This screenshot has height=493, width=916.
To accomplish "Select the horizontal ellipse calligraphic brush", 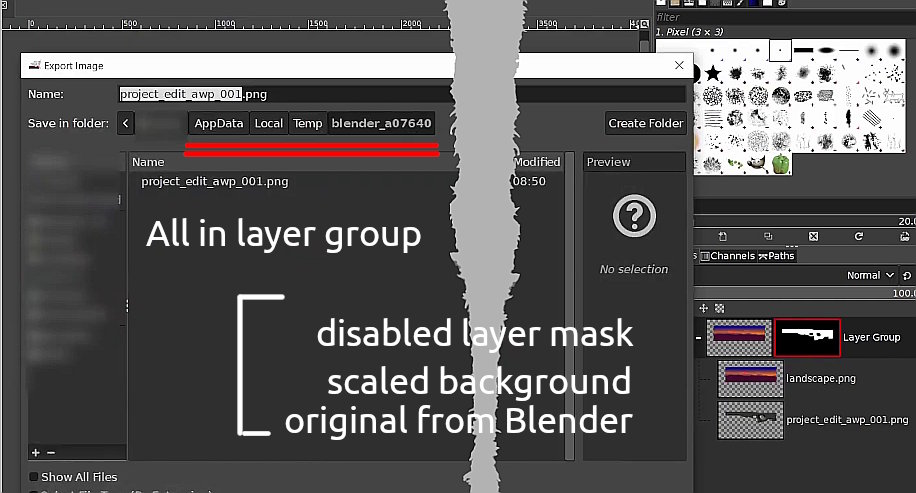I will pos(826,50).
